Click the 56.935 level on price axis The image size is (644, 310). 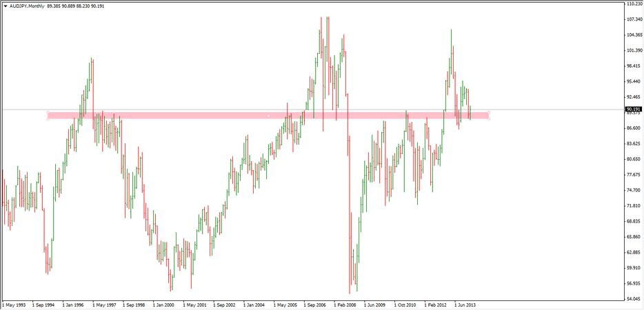633,284
